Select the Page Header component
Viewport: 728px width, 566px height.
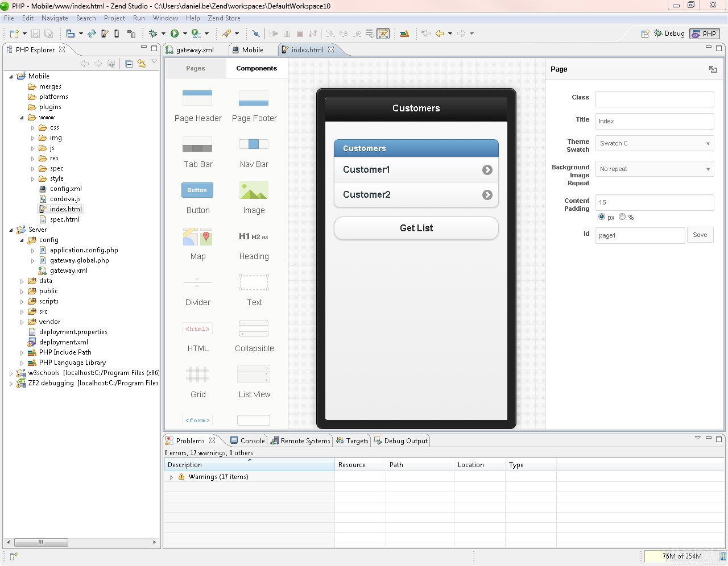tap(197, 106)
